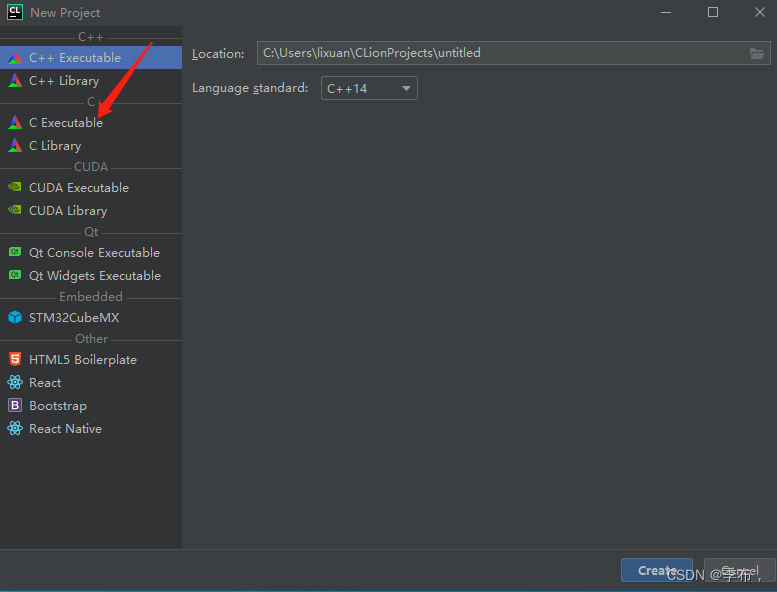Click the CLion logo in title bar
The image size is (777, 592).
pyautogui.click(x=15, y=12)
